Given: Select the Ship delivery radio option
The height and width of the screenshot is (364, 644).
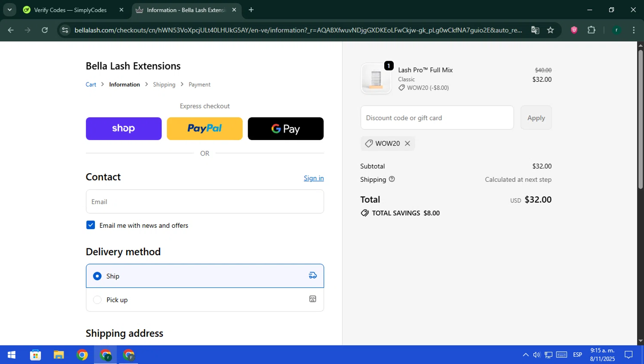Looking at the screenshot, I should [97, 276].
